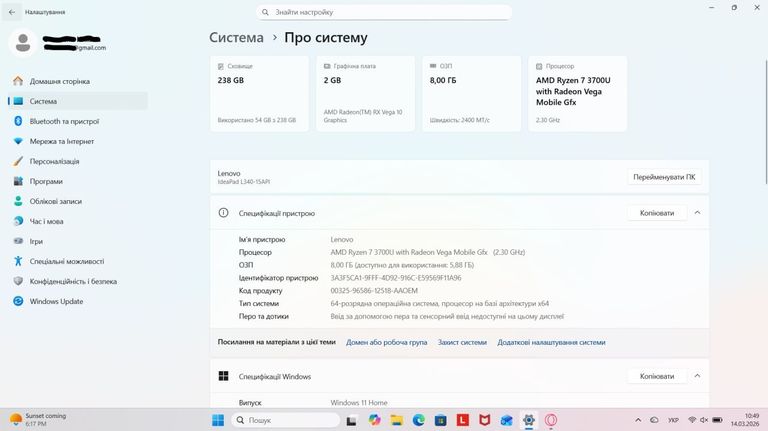
Task: Open 'Bluetooth та пристрої' settings
Action: click(x=77, y=121)
